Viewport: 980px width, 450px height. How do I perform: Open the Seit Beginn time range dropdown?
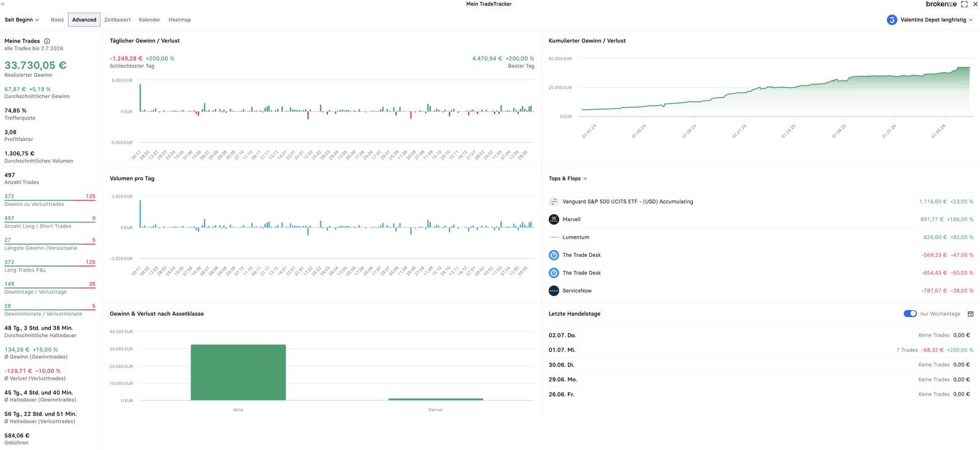tap(22, 20)
